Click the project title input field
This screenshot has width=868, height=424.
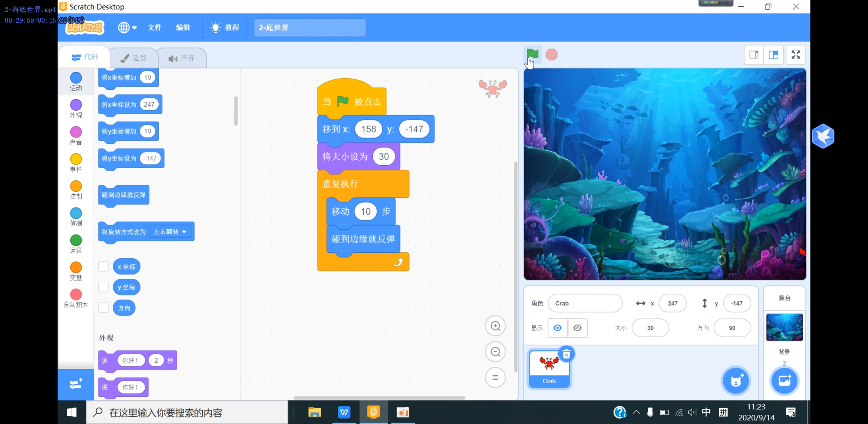(310, 28)
